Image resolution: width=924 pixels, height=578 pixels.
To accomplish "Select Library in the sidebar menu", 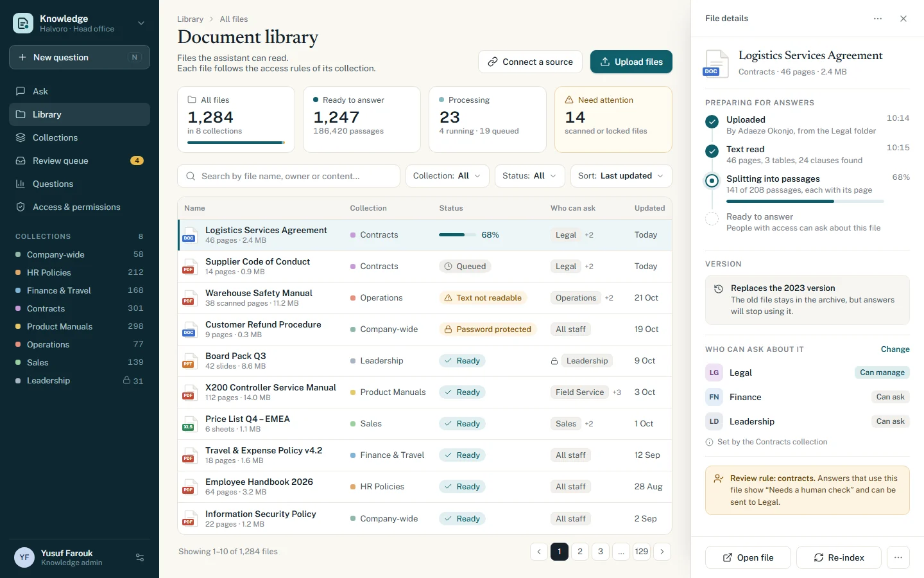I will pyautogui.click(x=80, y=114).
